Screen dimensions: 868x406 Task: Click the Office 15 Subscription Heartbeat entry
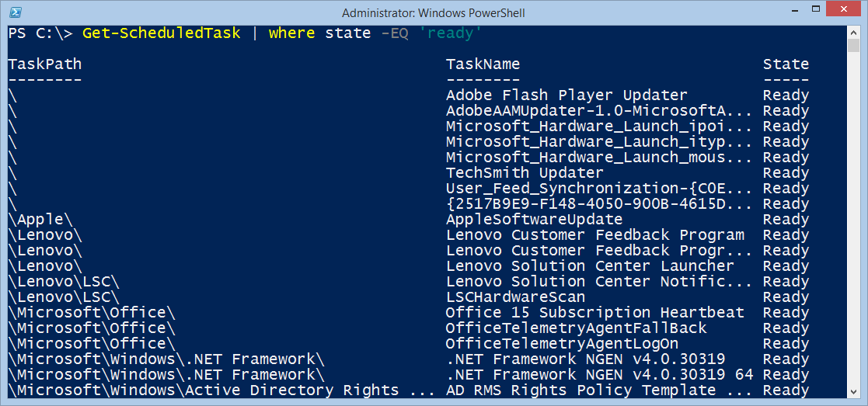coord(594,313)
